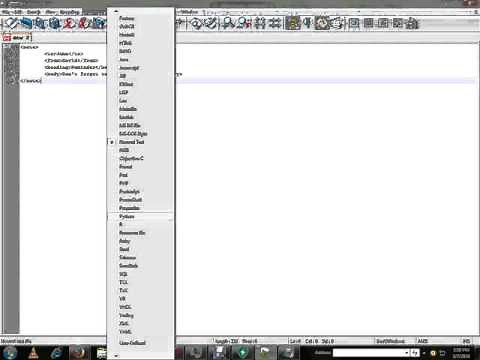Click the Save All toolbar icon
This screenshot has height=360, width=480.
pos(54,23)
